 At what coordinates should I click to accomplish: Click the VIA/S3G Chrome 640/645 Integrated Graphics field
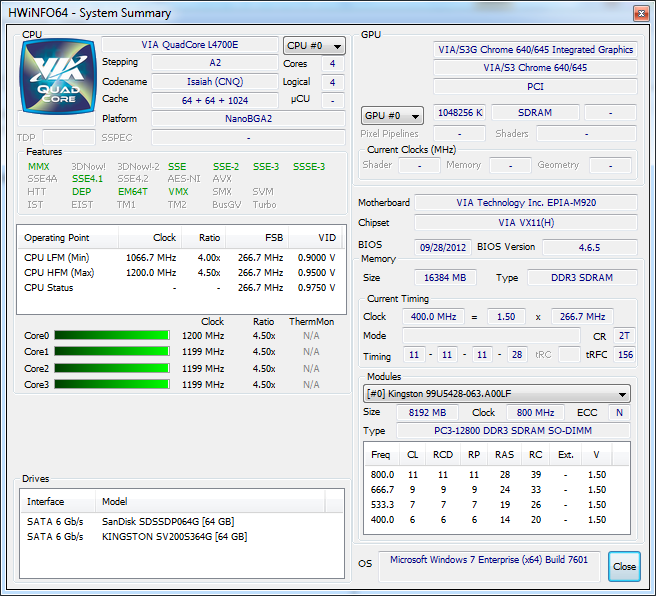click(x=536, y=50)
